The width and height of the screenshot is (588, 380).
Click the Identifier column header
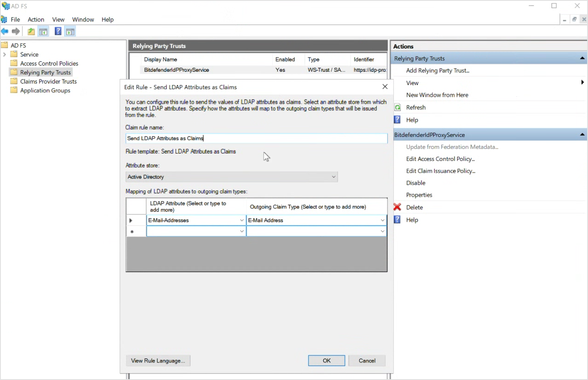(368, 60)
